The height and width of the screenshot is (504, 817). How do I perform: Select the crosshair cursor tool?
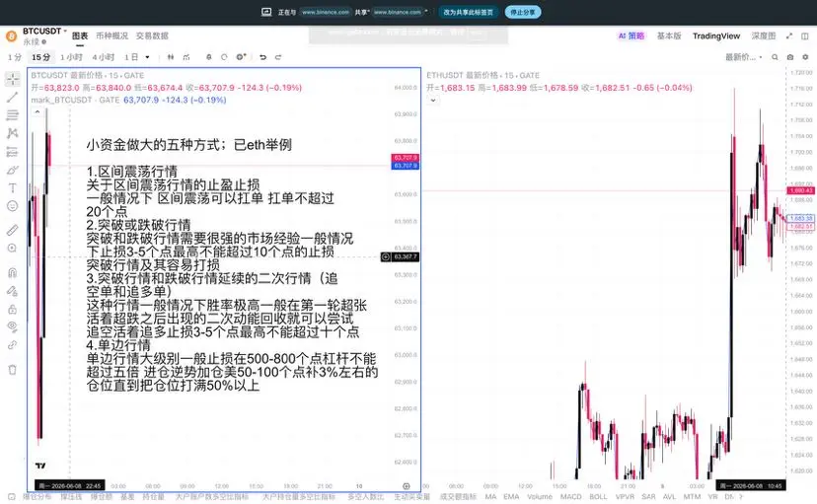click(13, 79)
